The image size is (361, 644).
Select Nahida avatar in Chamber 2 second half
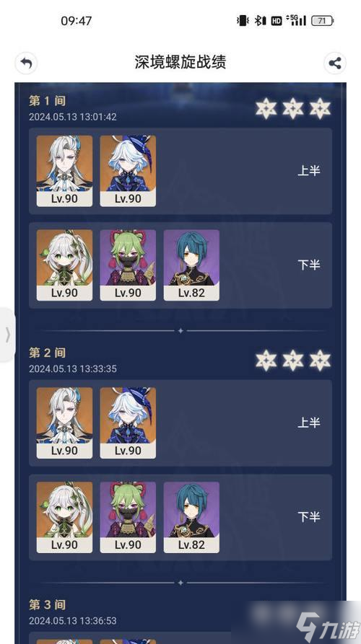point(64,517)
